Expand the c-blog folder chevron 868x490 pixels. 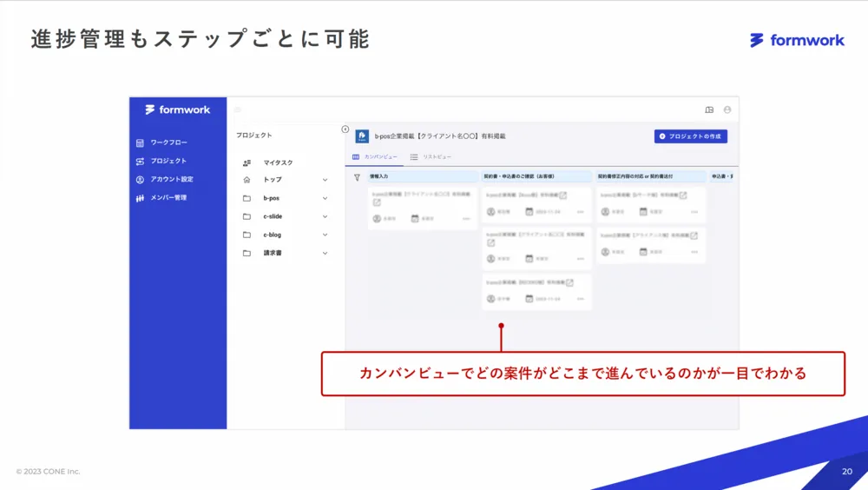(x=325, y=235)
